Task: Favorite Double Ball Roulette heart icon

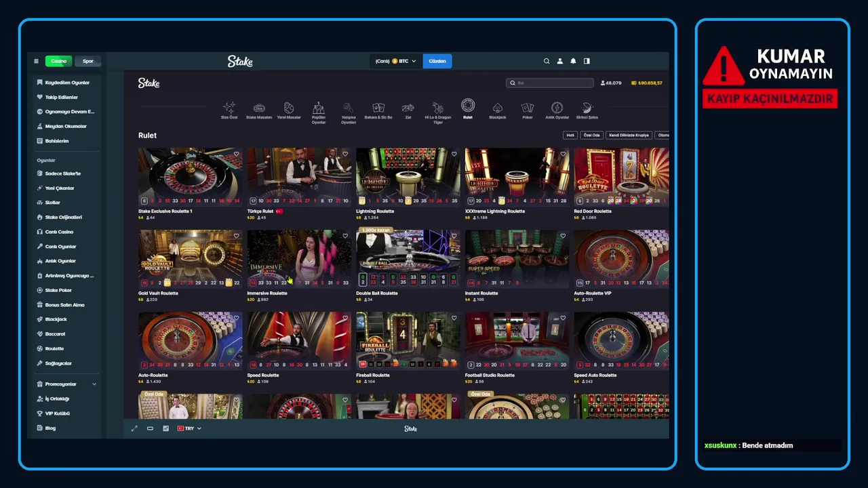Action: tap(454, 236)
